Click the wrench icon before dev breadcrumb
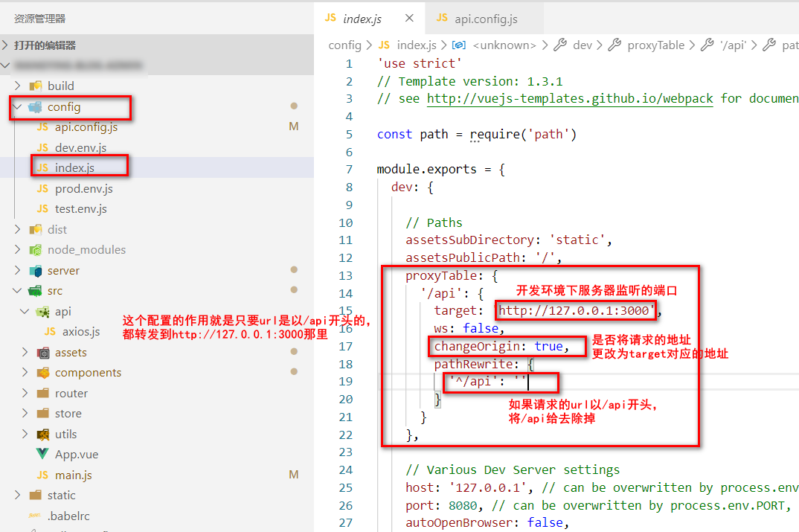This screenshot has width=799, height=532. point(560,45)
